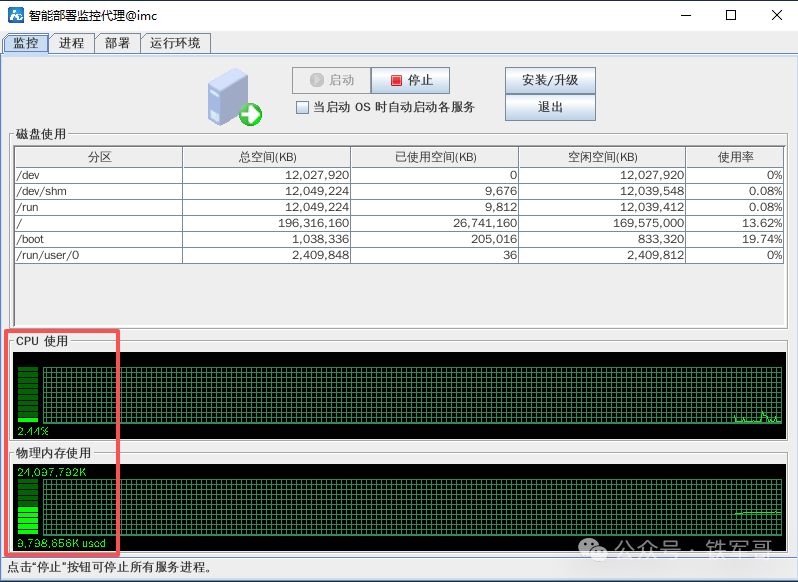This screenshot has height=582, width=798.
Task: Switch to the 进程 tab
Action: pos(71,43)
